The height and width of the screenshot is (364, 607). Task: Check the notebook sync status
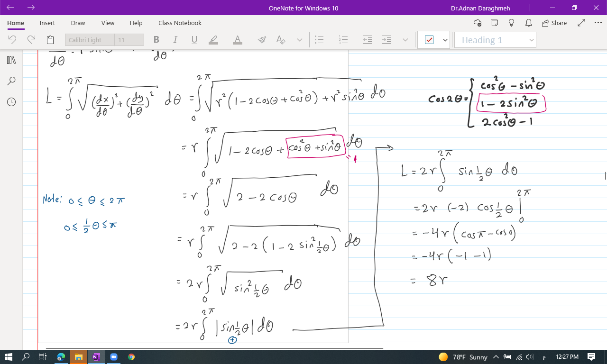coord(478,23)
